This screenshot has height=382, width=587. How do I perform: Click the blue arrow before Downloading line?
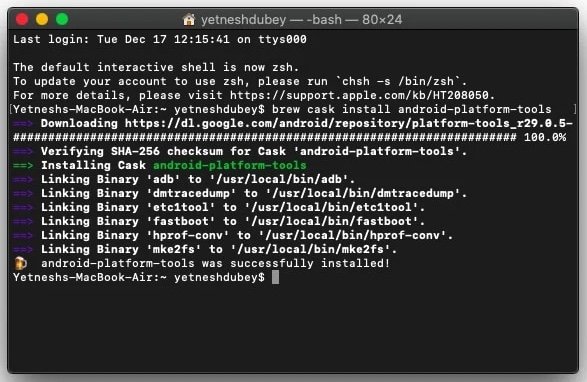[23, 123]
